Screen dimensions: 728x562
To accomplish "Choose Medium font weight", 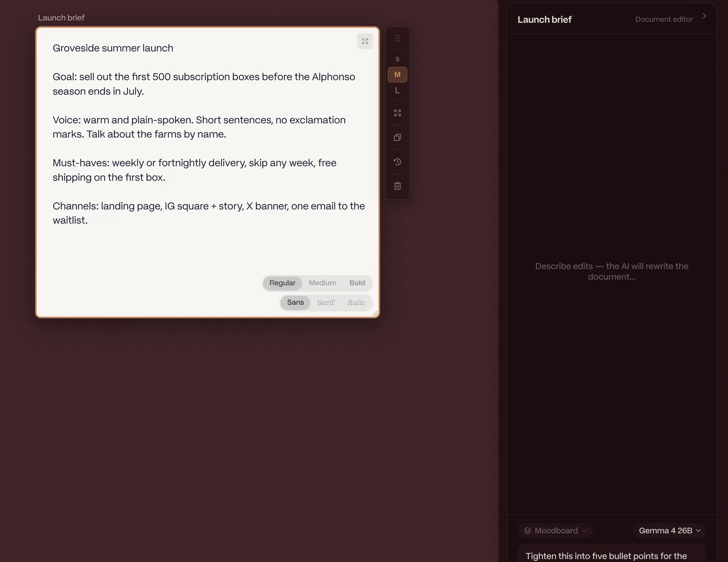I will pos(322,283).
